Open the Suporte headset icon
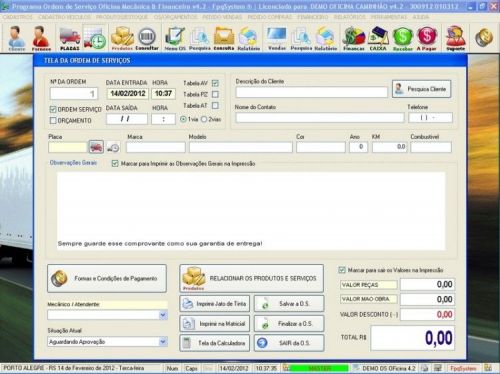Screen dimensions: 500x374 pos(455,39)
